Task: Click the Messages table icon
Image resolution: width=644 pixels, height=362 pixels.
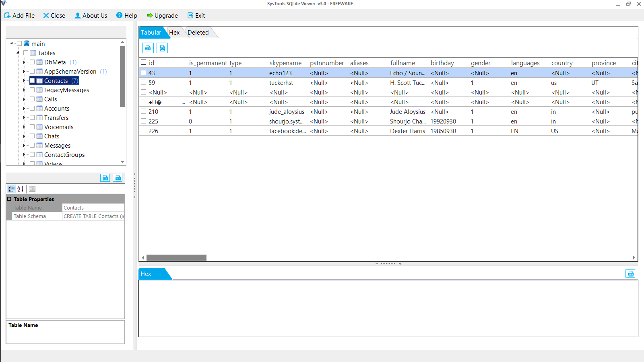Action: click(39, 145)
